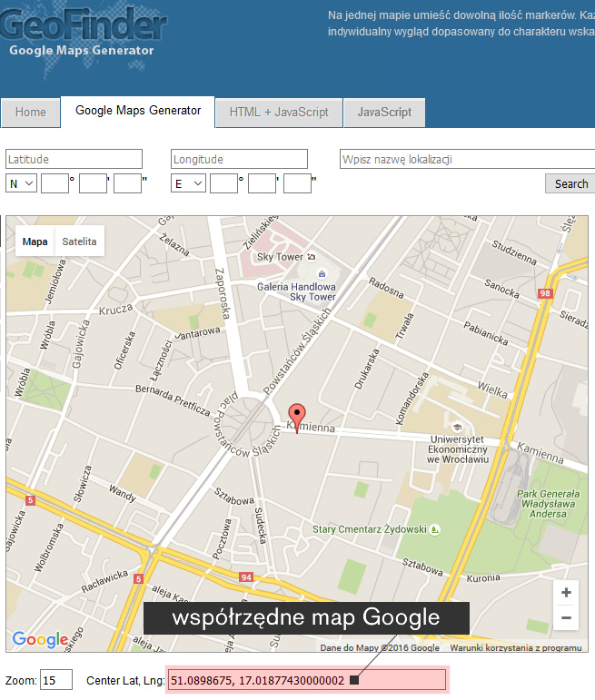Click the Stary Cmentarz Żydowski park icon

point(434,529)
